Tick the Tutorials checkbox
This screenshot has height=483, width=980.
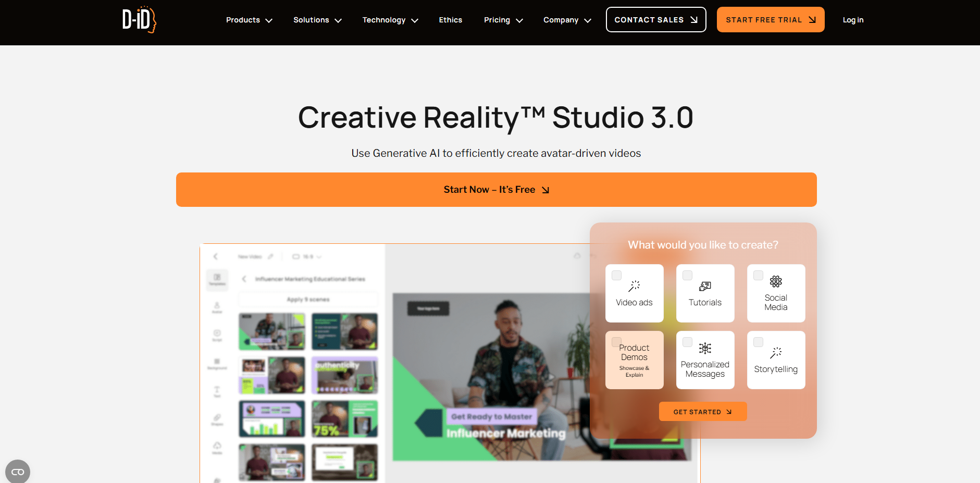(x=687, y=275)
